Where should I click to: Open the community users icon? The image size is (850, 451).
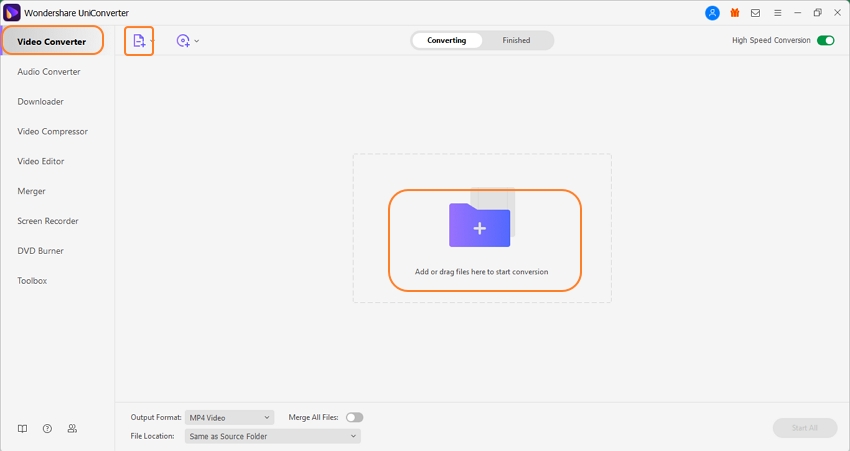(72, 428)
